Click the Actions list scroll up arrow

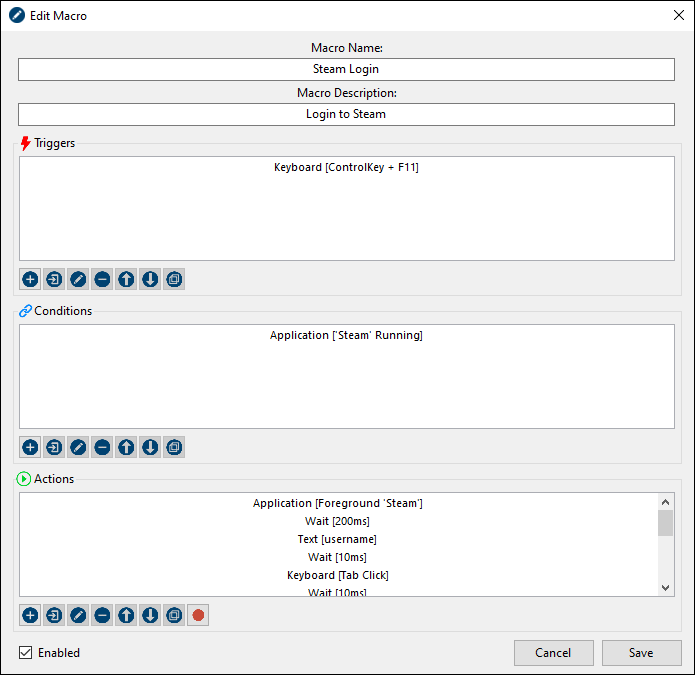point(665,502)
